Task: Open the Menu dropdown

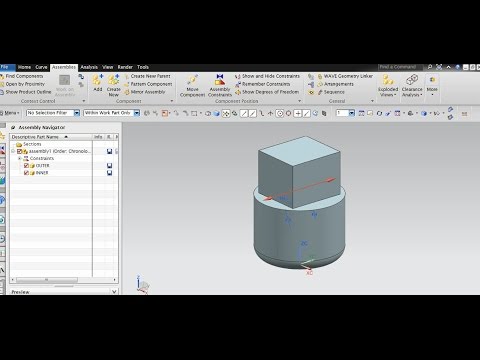Action: pos(10,113)
